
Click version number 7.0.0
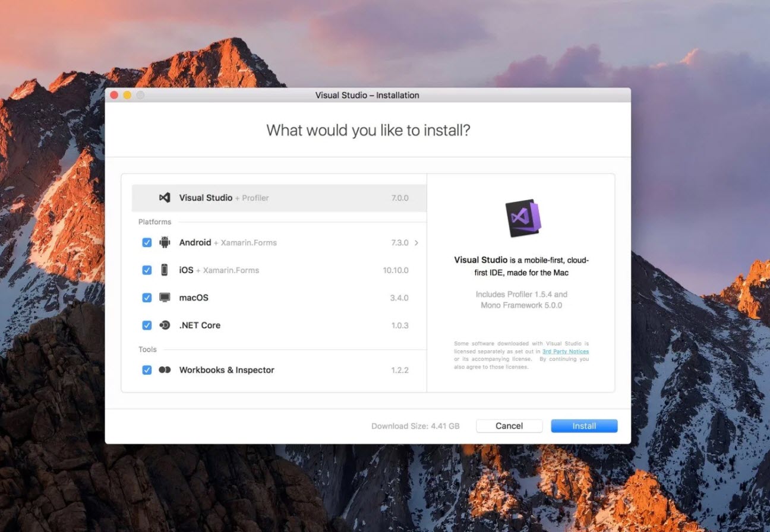click(x=400, y=198)
